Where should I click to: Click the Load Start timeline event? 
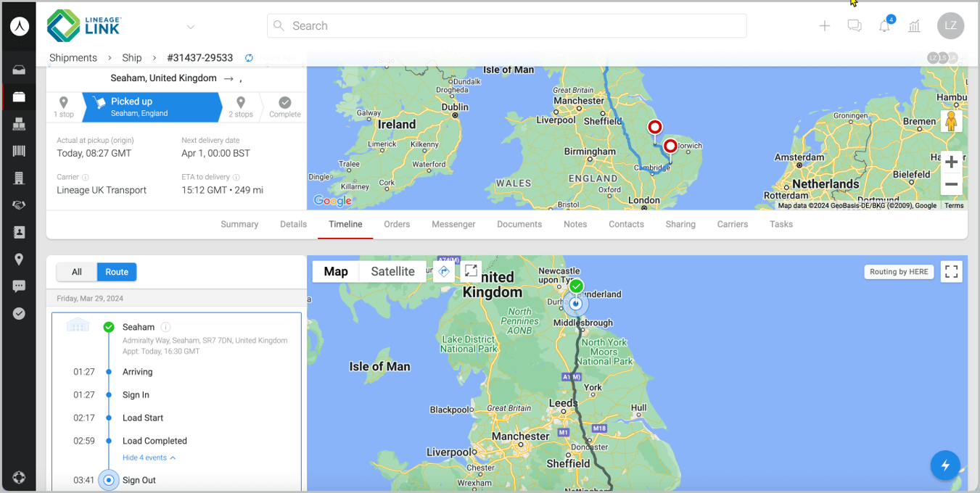tap(143, 418)
